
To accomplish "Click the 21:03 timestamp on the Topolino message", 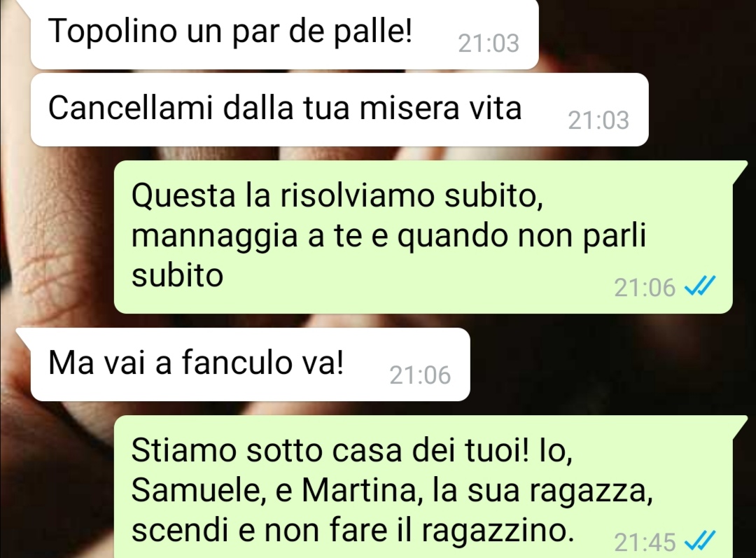I will (x=489, y=43).
